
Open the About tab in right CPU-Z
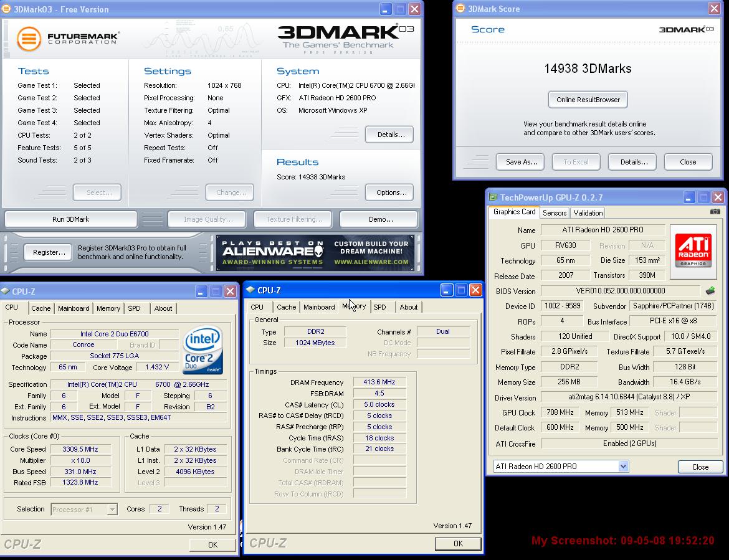409,307
